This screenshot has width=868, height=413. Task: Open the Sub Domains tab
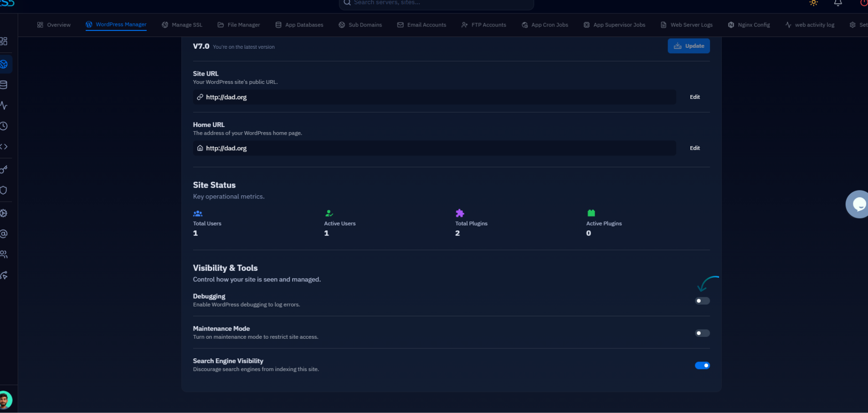tap(360, 25)
